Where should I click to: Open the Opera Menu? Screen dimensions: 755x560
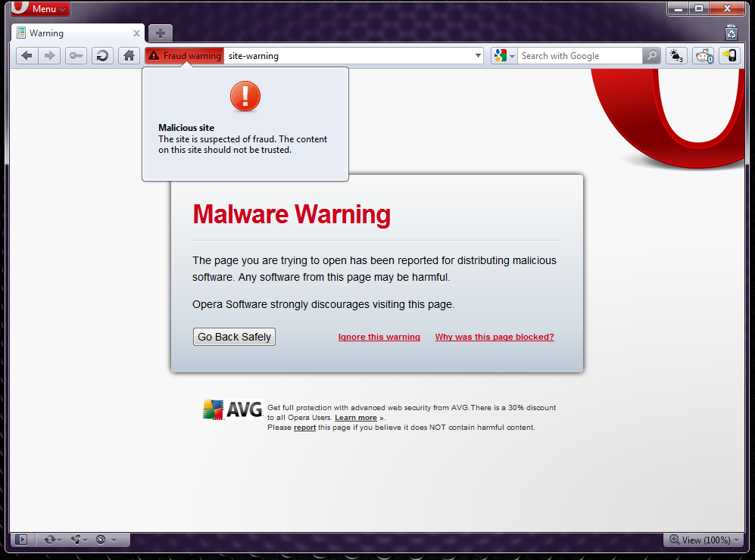[x=41, y=8]
